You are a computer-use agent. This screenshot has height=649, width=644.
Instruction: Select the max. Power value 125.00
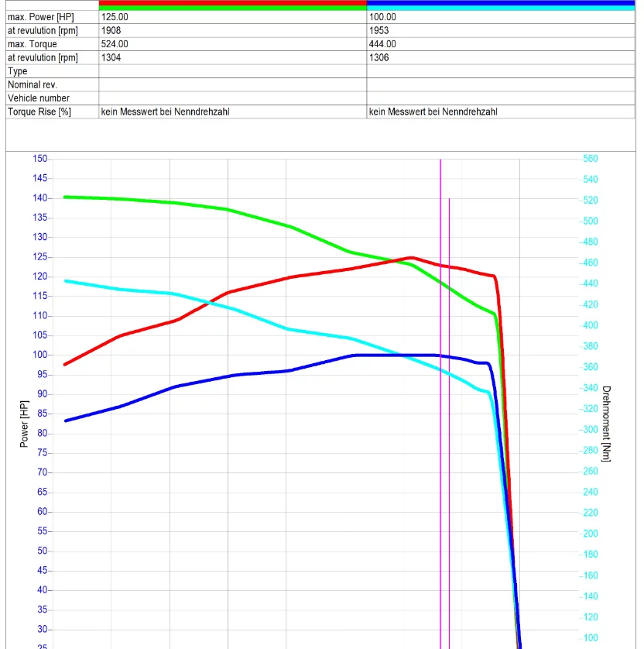pyautogui.click(x=115, y=17)
